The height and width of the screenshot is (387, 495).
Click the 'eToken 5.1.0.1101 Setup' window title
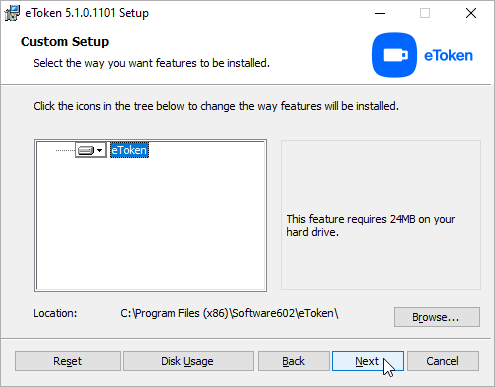coord(87,13)
